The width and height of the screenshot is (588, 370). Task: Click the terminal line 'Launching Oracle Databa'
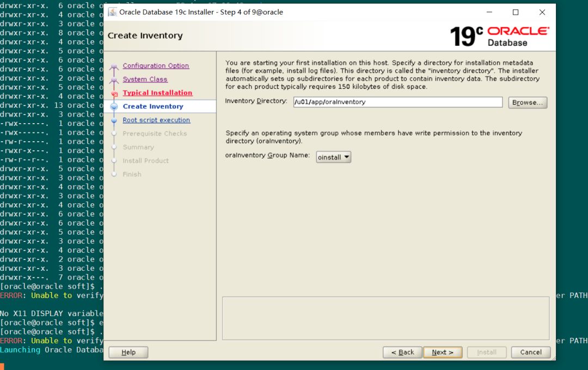52,350
